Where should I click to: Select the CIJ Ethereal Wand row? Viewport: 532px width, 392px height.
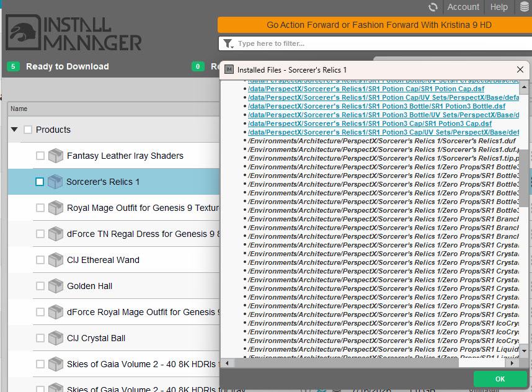tap(113, 260)
